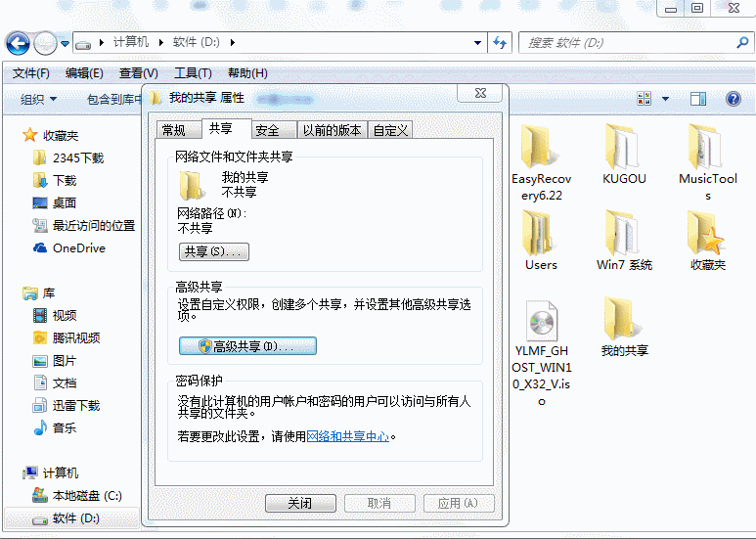Viewport: 756px width, 539px height.
Task: Open the 编辑(E) menu
Action: click(84, 73)
